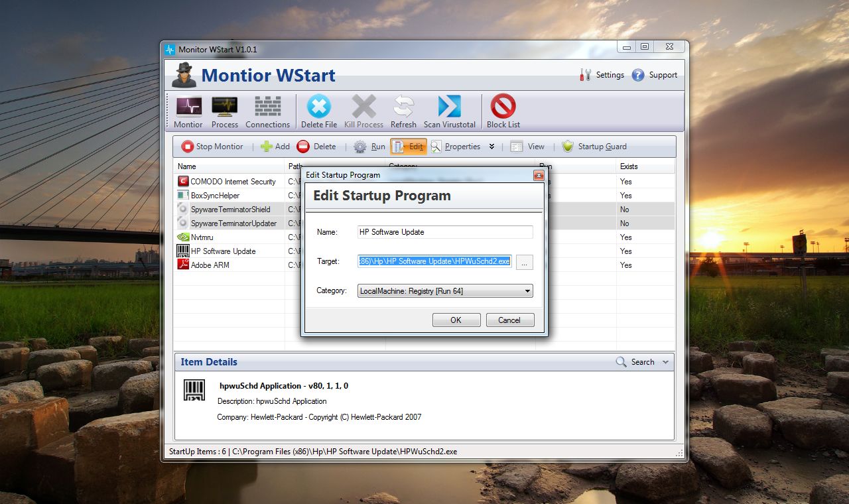The image size is (849, 504).
Task: Select the SpywareTerminatorUpdater row
Action: pos(424,223)
